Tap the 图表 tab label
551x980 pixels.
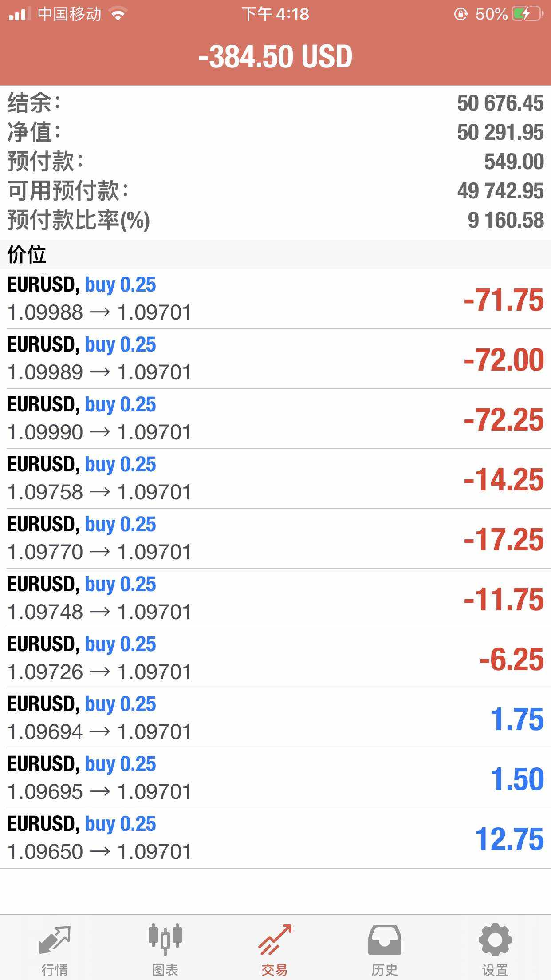[165, 970]
